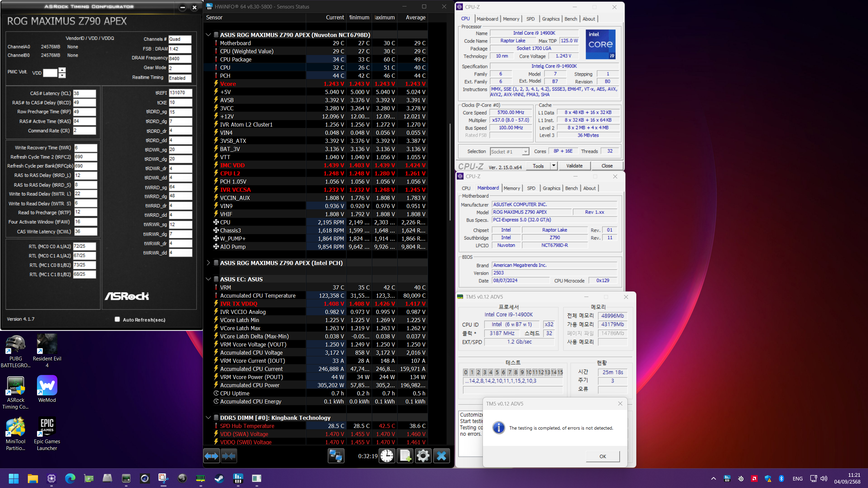Image resolution: width=868 pixels, height=488 pixels.
Task: Open File Explorer from the taskbar
Action: [x=33, y=478]
